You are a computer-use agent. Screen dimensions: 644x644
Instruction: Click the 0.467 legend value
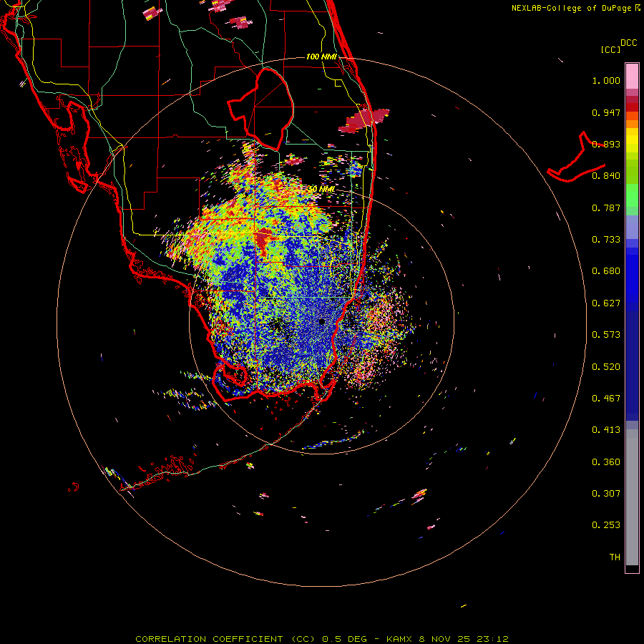(x=606, y=399)
